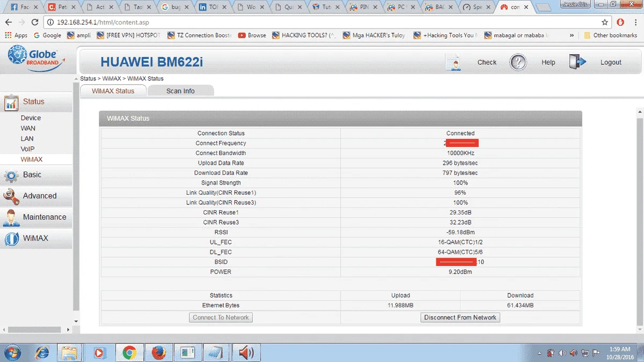Open the Browse YouTube bookmark
Viewport: 644px width, 362px height.
coord(252,35)
